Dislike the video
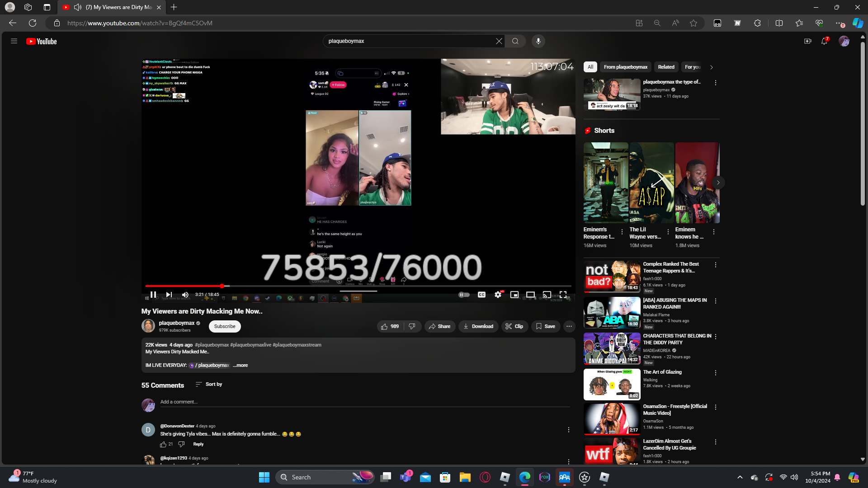The image size is (868, 488). (412, 326)
